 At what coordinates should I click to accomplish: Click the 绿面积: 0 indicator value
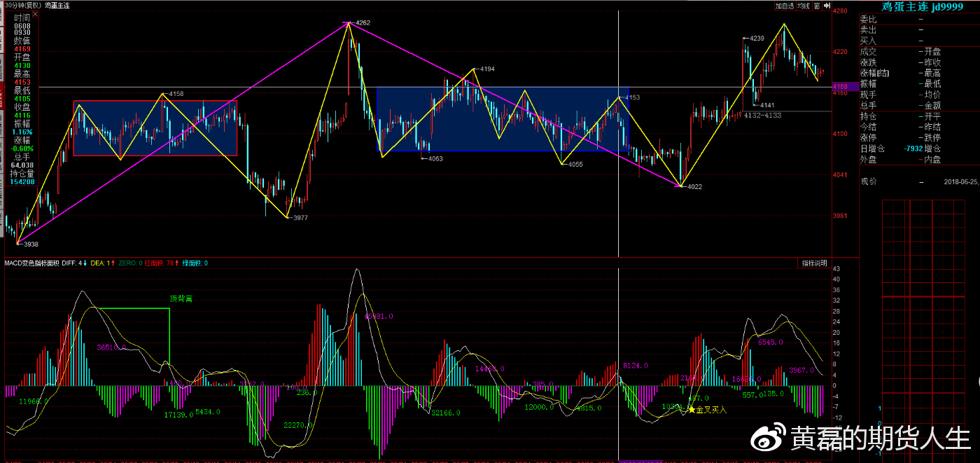tap(195, 263)
